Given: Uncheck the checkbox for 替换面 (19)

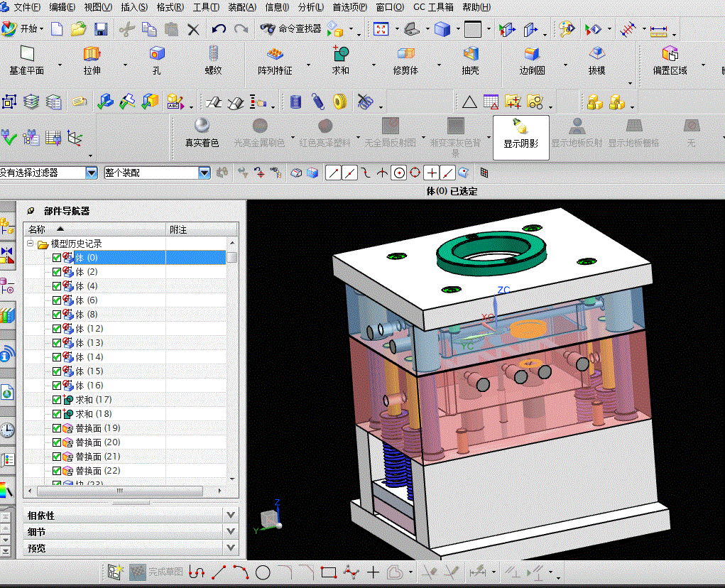Looking at the screenshot, I should coord(57,428).
